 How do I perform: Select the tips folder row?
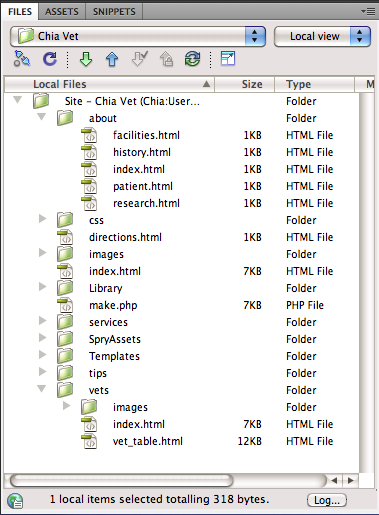tap(182, 373)
